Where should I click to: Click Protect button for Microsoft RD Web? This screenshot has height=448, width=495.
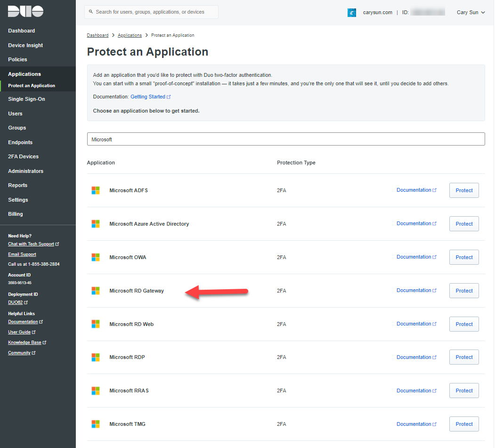[x=464, y=324]
